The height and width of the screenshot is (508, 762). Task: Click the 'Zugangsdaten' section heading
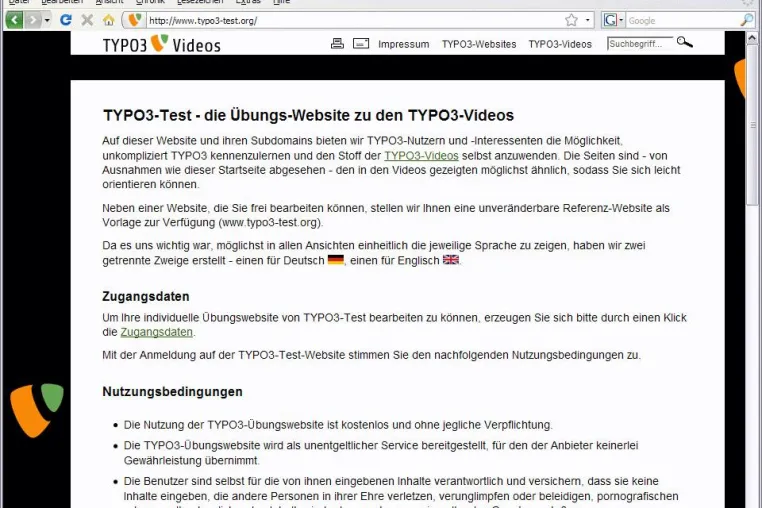click(146, 297)
